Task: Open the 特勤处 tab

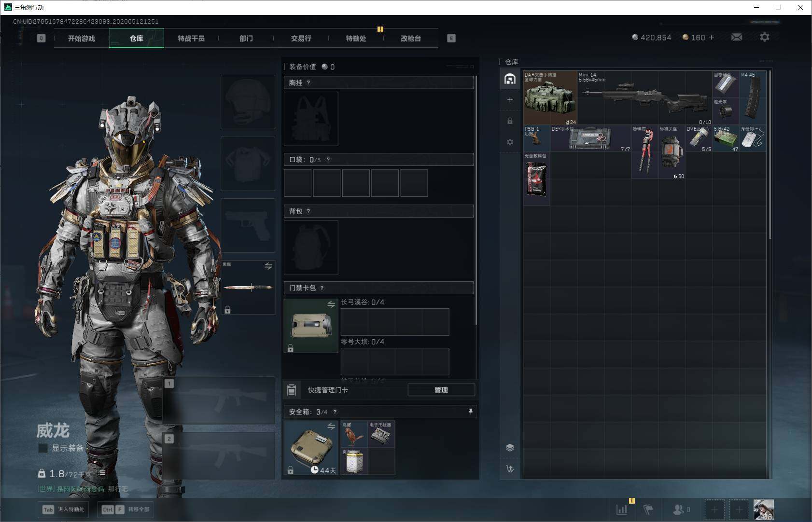Action: [x=356, y=38]
